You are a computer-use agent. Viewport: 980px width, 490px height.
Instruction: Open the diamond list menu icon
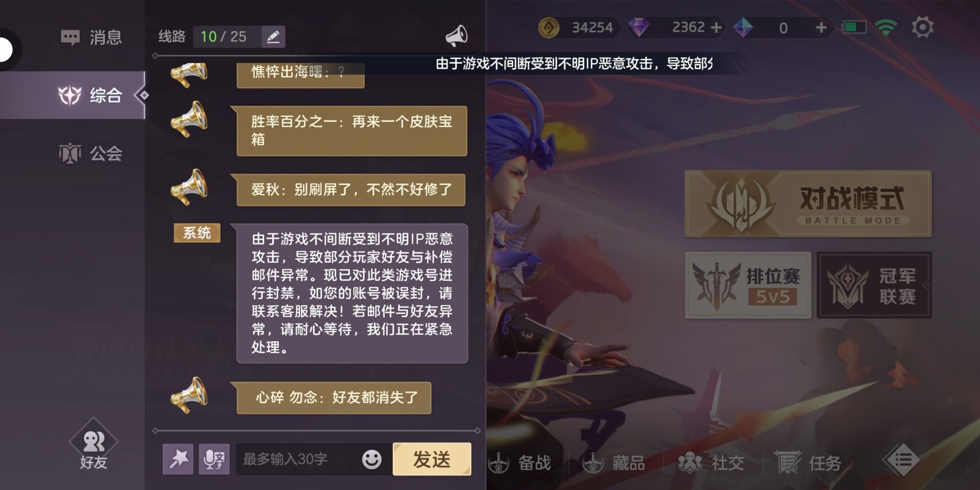(x=903, y=460)
